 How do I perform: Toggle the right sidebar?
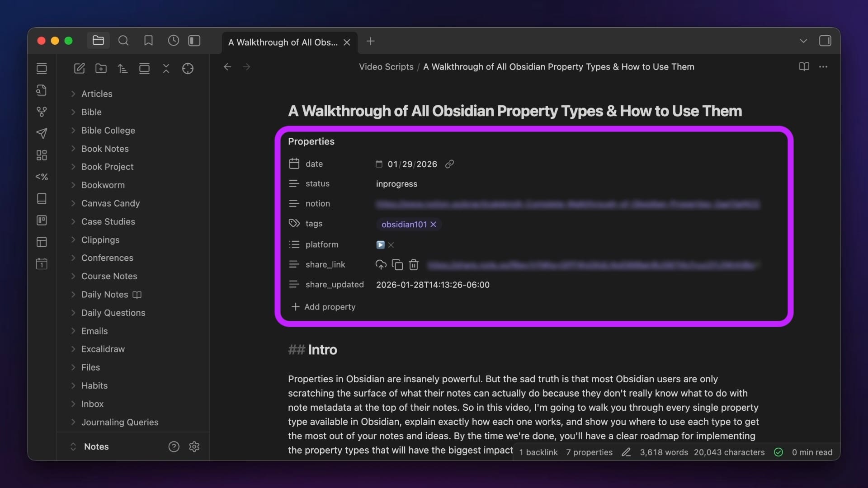pos(825,41)
